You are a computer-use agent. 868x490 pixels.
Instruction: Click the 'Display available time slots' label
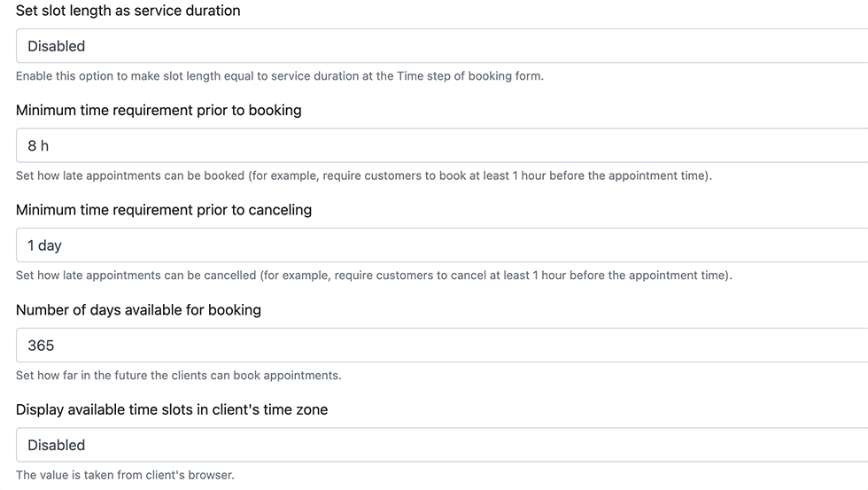pos(172,409)
